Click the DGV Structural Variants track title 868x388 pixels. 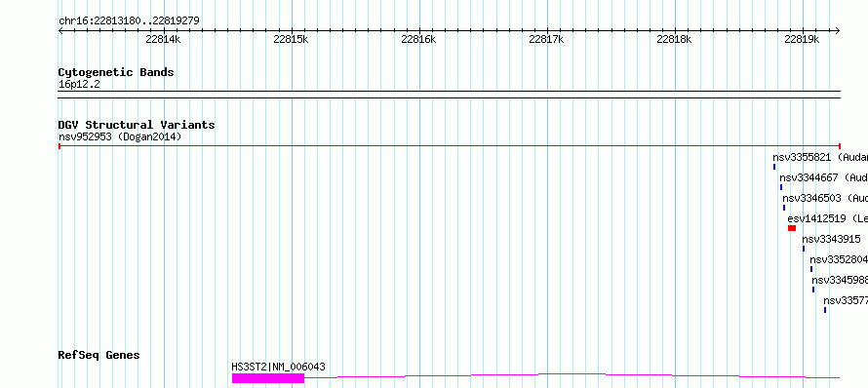tap(137, 125)
